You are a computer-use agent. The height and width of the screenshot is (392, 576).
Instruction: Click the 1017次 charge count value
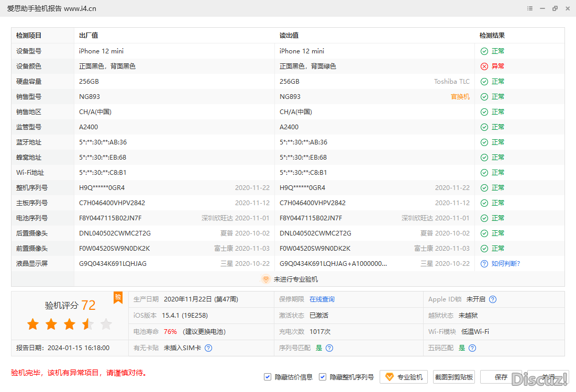click(x=320, y=332)
